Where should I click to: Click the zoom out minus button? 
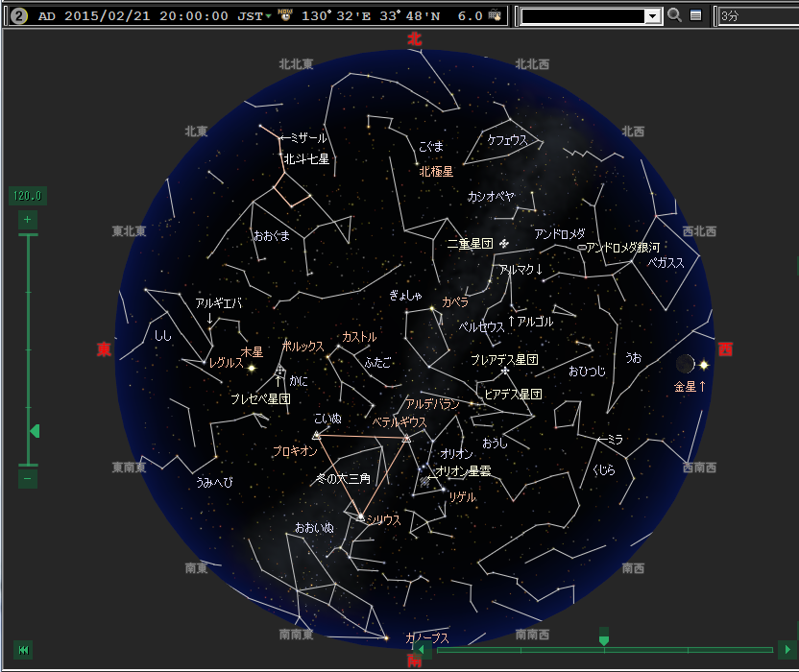coord(27,477)
